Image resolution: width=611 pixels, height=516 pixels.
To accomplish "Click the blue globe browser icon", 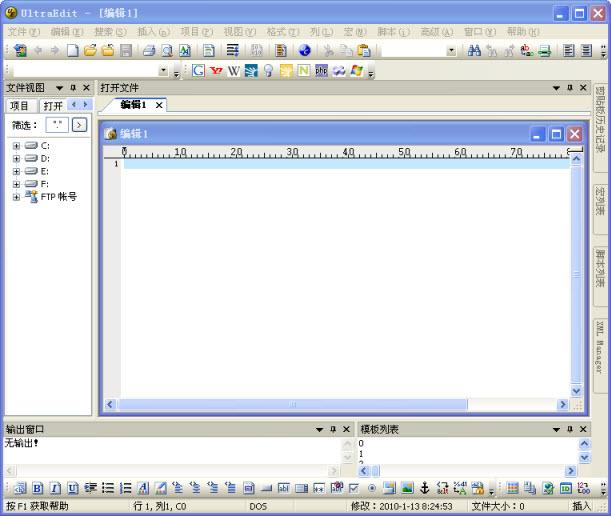I will 304,51.
